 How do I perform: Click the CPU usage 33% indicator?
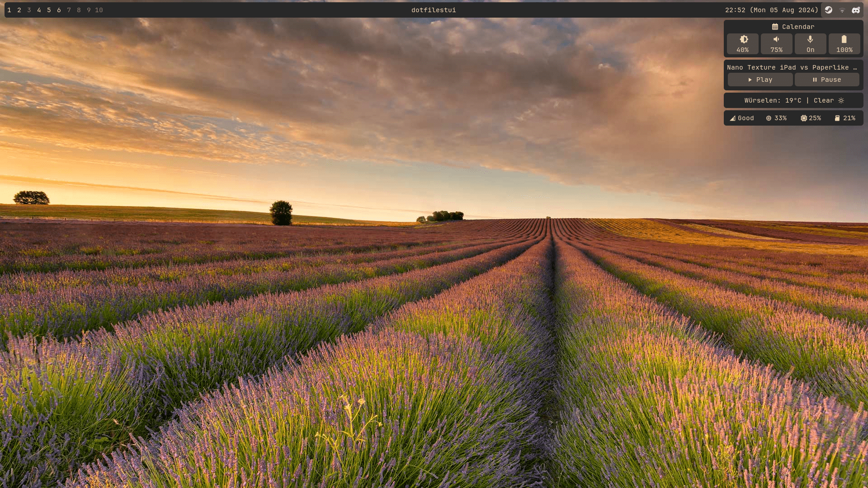pos(776,118)
